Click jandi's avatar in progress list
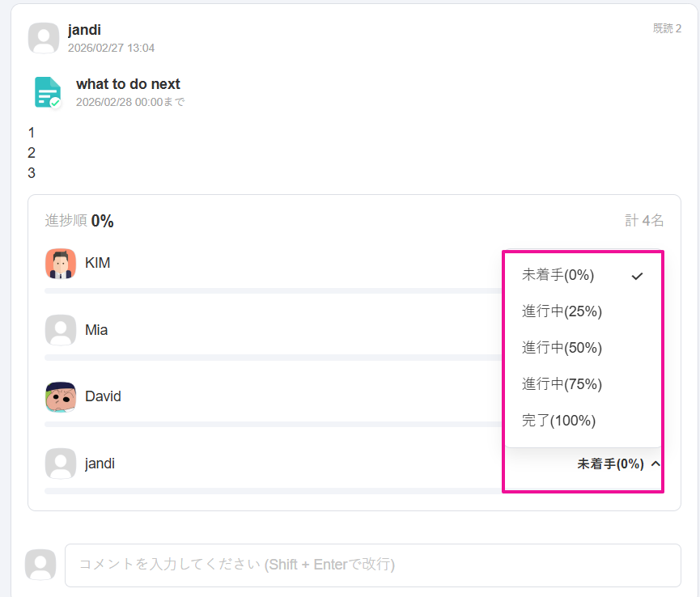The width and height of the screenshot is (700, 597). 61,464
